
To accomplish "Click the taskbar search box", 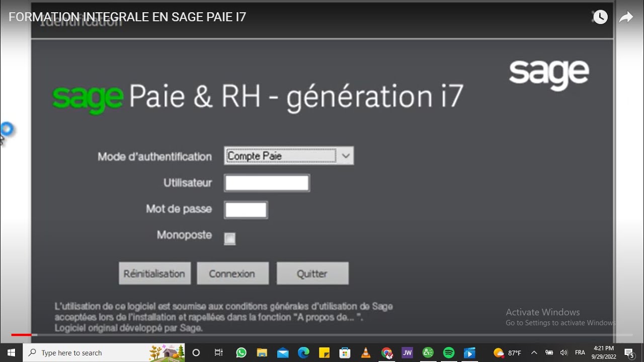I will coord(104,352).
